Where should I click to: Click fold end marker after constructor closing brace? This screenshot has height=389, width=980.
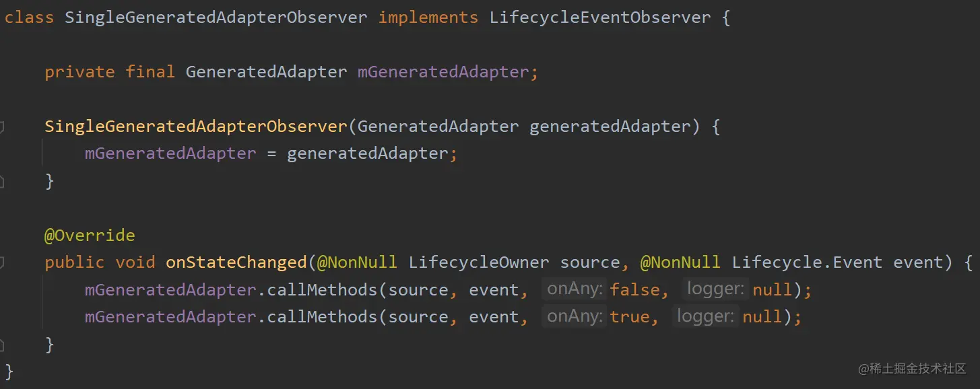[2, 181]
